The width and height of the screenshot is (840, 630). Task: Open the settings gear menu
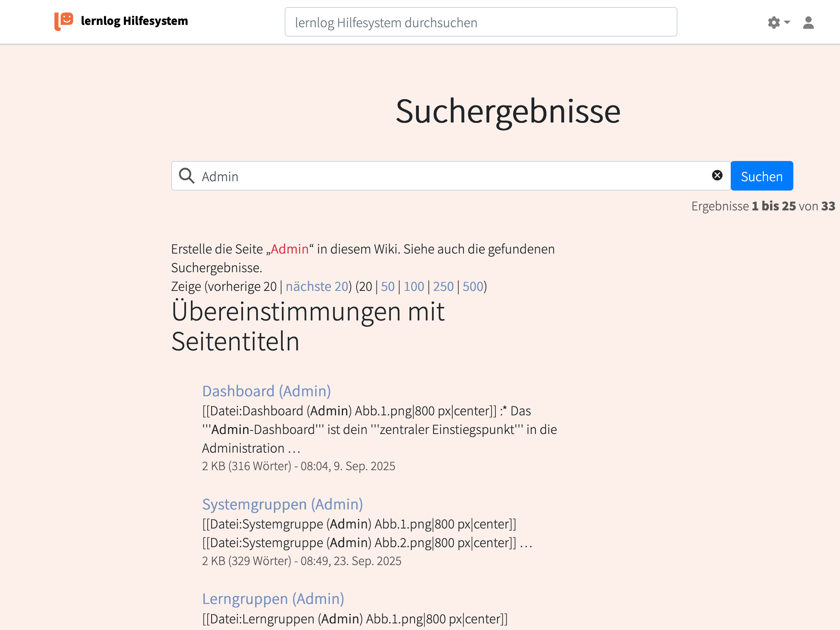pyautogui.click(x=774, y=23)
